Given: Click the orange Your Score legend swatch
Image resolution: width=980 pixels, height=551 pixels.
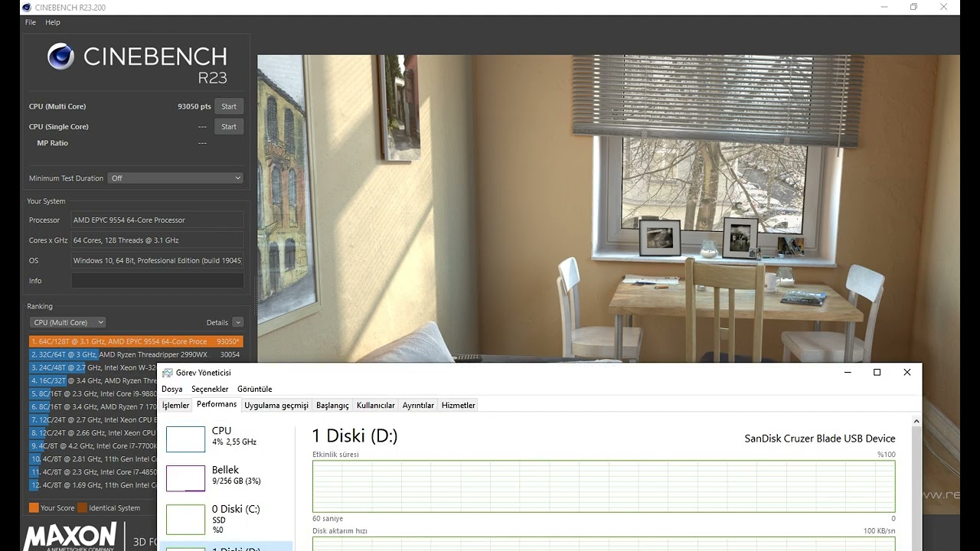Looking at the screenshot, I should (34, 507).
